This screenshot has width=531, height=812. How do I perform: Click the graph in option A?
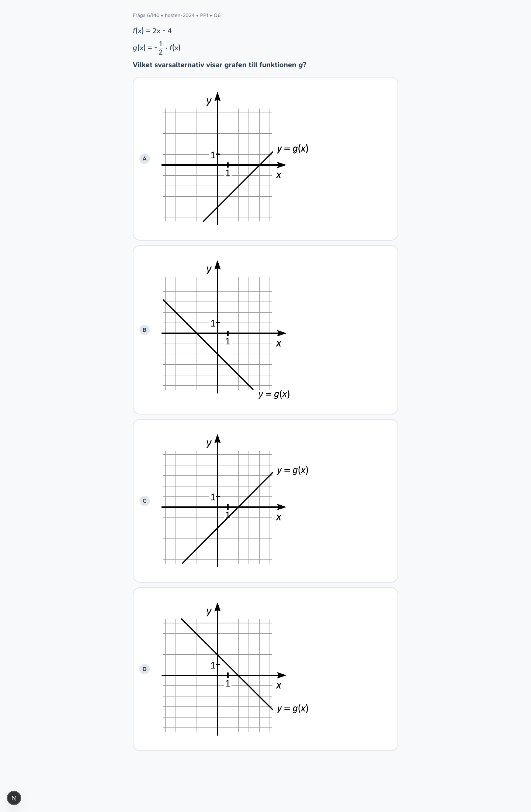[235, 159]
